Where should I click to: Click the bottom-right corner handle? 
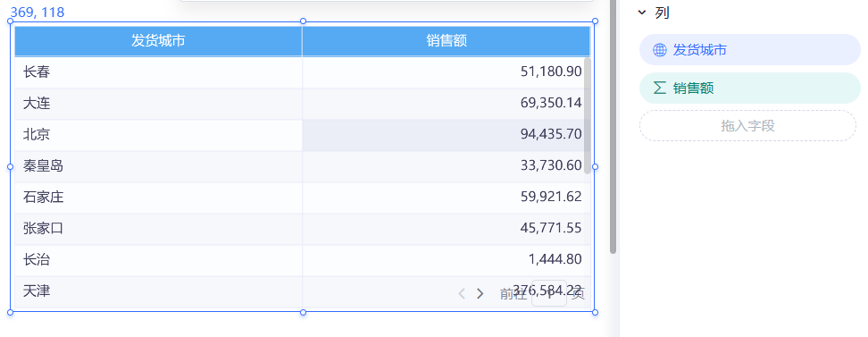pos(595,312)
